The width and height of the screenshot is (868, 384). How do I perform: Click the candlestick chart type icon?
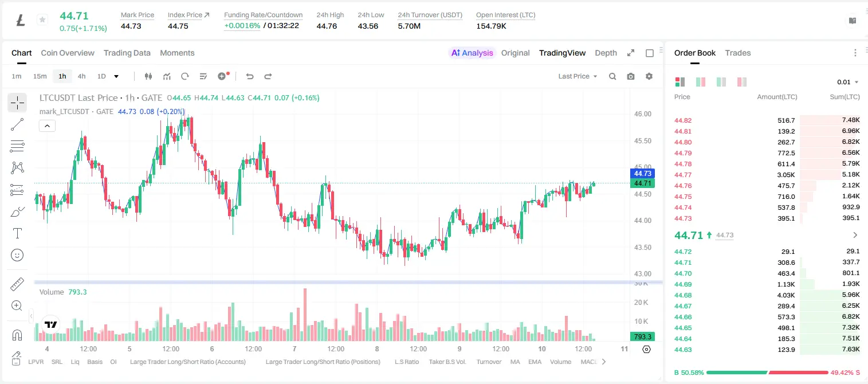coord(148,76)
